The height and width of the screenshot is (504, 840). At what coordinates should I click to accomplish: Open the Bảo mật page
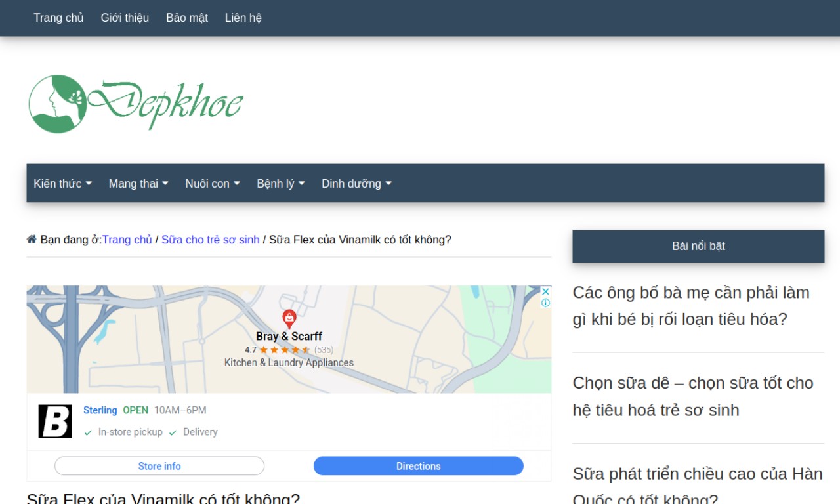click(x=187, y=18)
